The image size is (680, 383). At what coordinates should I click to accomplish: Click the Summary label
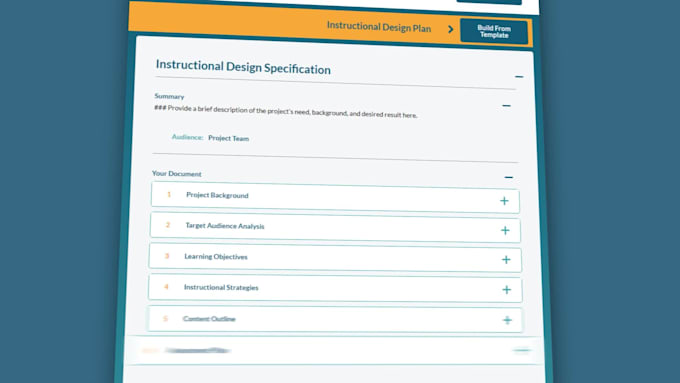(169, 96)
